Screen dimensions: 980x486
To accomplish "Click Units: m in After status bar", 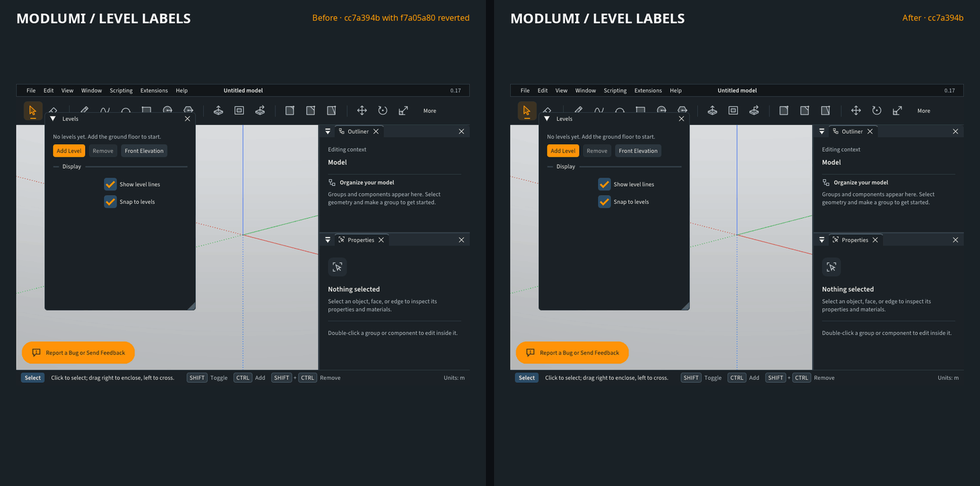I will 948,378.
